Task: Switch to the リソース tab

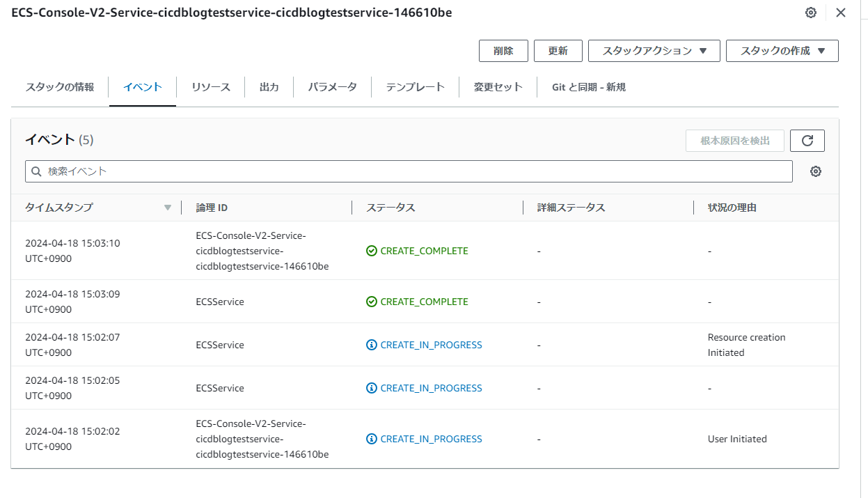Action: [x=211, y=87]
